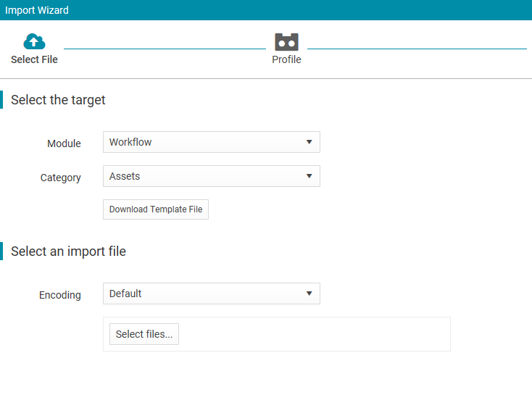Viewport: 532px width, 395px height.
Task: Switch to the Profile step label
Action: 286,59
